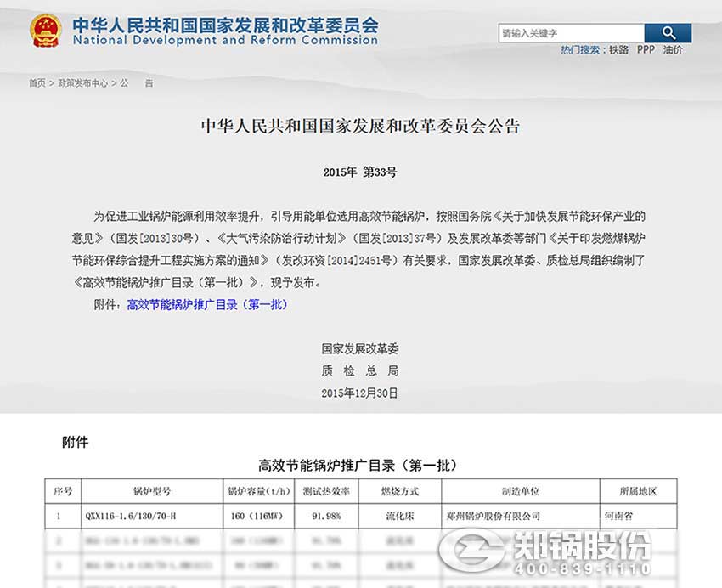This screenshot has width=722, height=588.
Task: Select the 流化床 burning method cell
Action: 398,514
